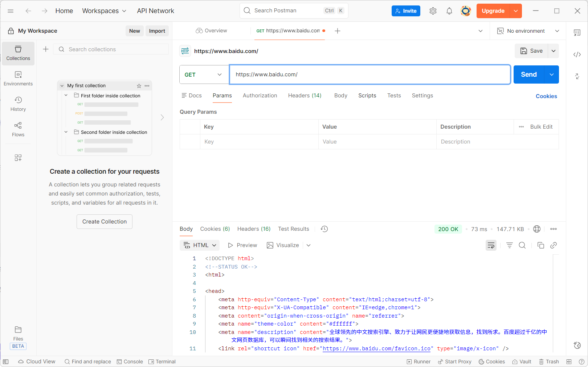Open Upgrade dropdown arrow

516,11
